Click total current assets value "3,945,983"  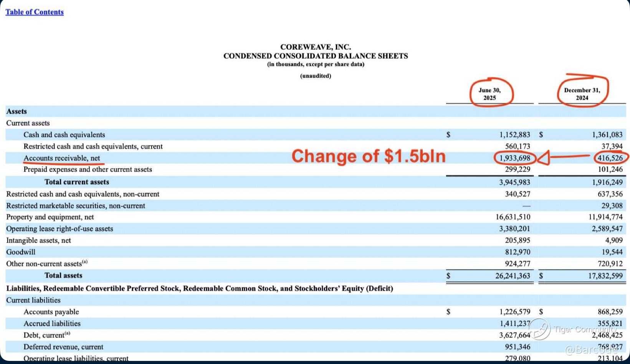[514, 182]
